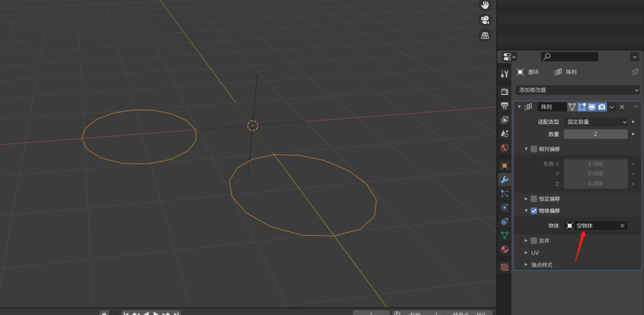Enable the 合并 checkbox
This screenshot has height=315, width=644.
click(x=534, y=240)
